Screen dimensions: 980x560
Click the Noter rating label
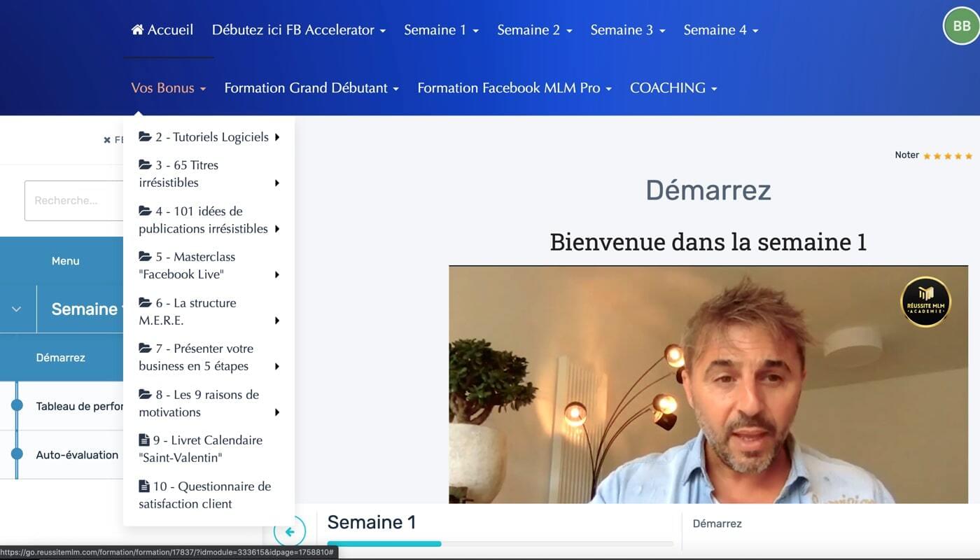[x=906, y=155]
